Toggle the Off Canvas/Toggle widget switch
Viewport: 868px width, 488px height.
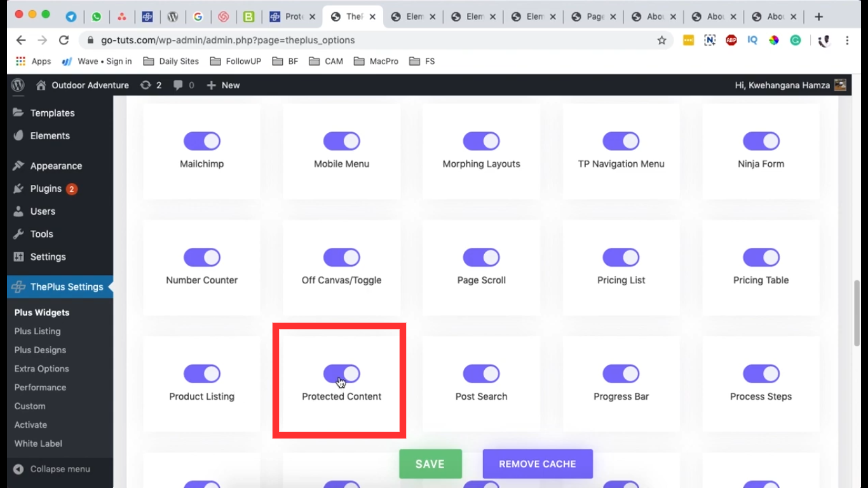tap(342, 257)
